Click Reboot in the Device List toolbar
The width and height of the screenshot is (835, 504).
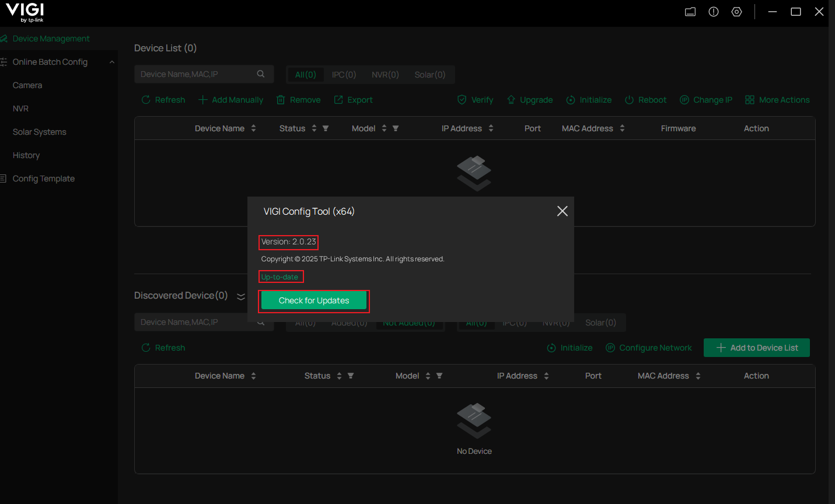[x=645, y=100]
